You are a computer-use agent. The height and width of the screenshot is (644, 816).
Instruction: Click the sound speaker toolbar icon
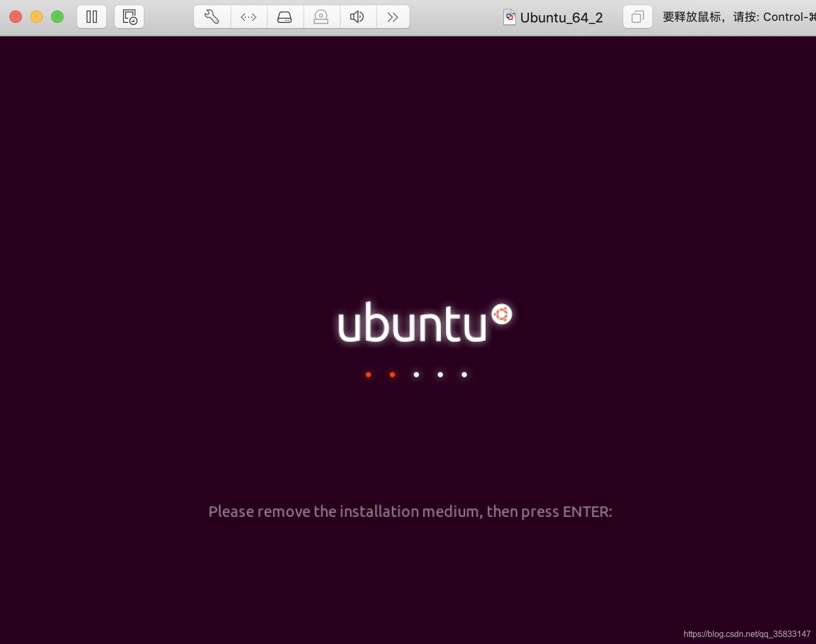[x=357, y=17]
